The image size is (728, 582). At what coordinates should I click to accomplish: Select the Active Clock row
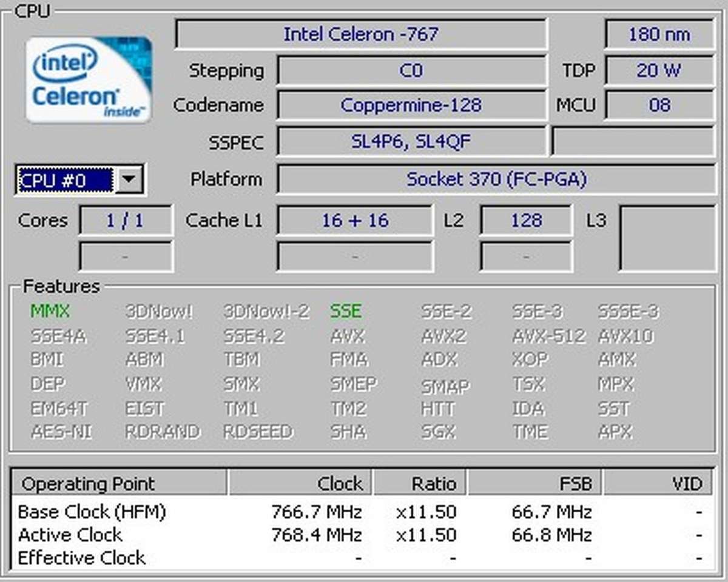(70, 535)
